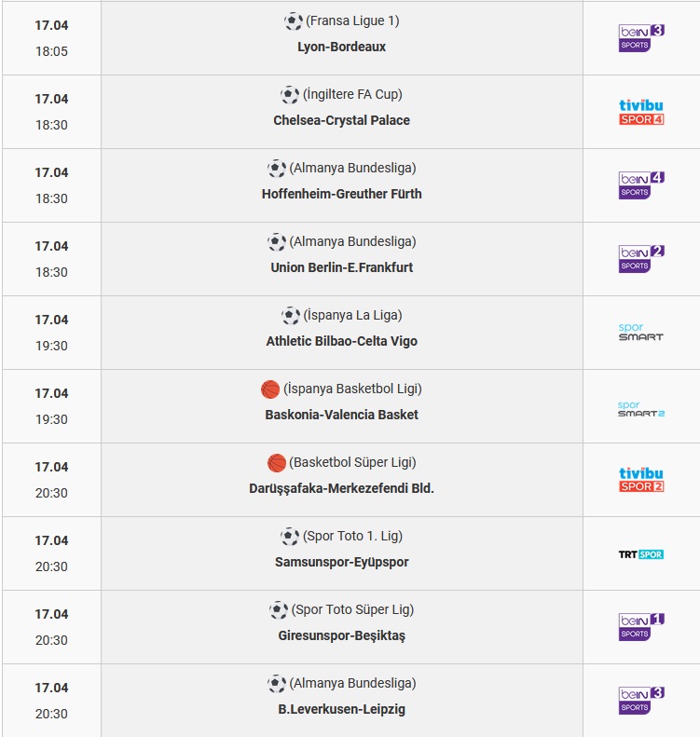700x737 pixels.
Task: Click the beIN Sports 1 logo for Giresunspor-Beşiktaş
Action: pos(641,627)
